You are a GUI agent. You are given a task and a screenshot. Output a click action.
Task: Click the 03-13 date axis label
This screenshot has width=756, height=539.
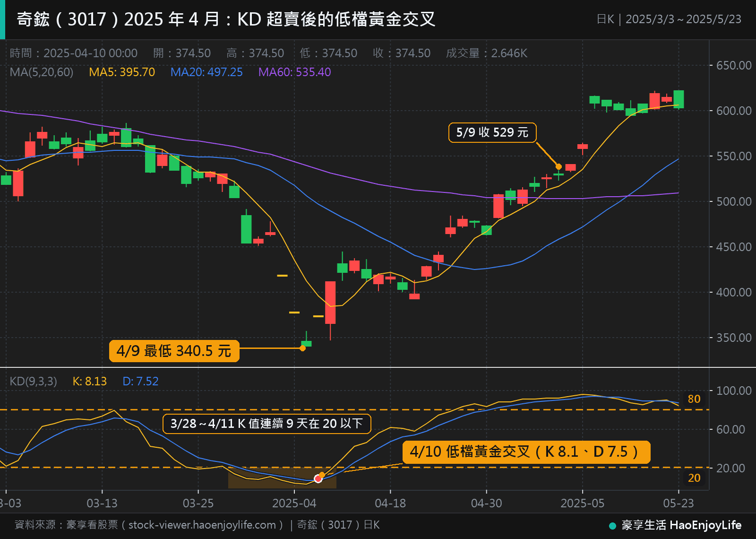coord(102,503)
